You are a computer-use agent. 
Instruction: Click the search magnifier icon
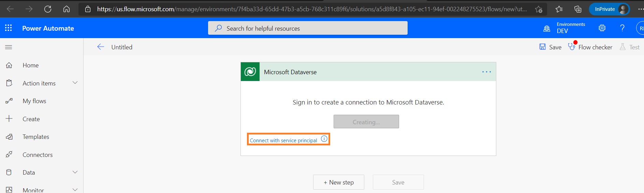[218, 28]
